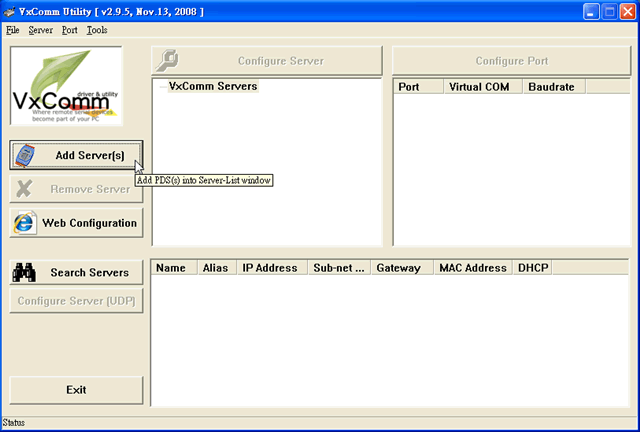The height and width of the screenshot is (432, 640).
Task: Click the DHCP column header
Action: pyautogui.click(x=531, y=268)
